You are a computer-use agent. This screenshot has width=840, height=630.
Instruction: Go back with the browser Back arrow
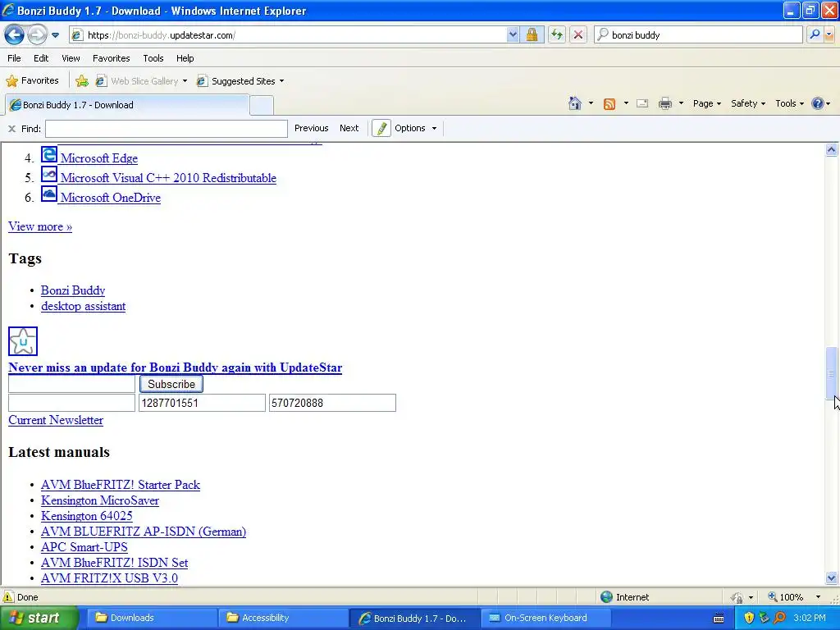pyautogui.click(x=14, y=34)
